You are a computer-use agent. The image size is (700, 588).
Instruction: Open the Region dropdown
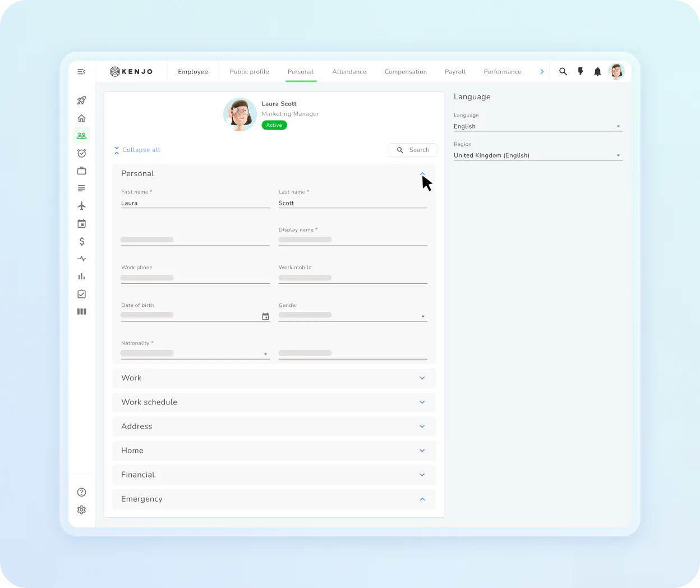point(538,155)
